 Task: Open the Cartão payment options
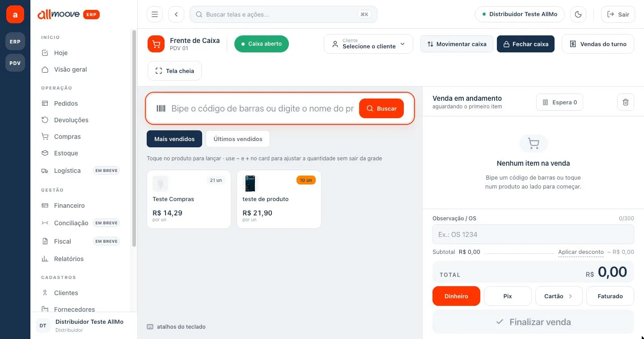coord(559,296)
